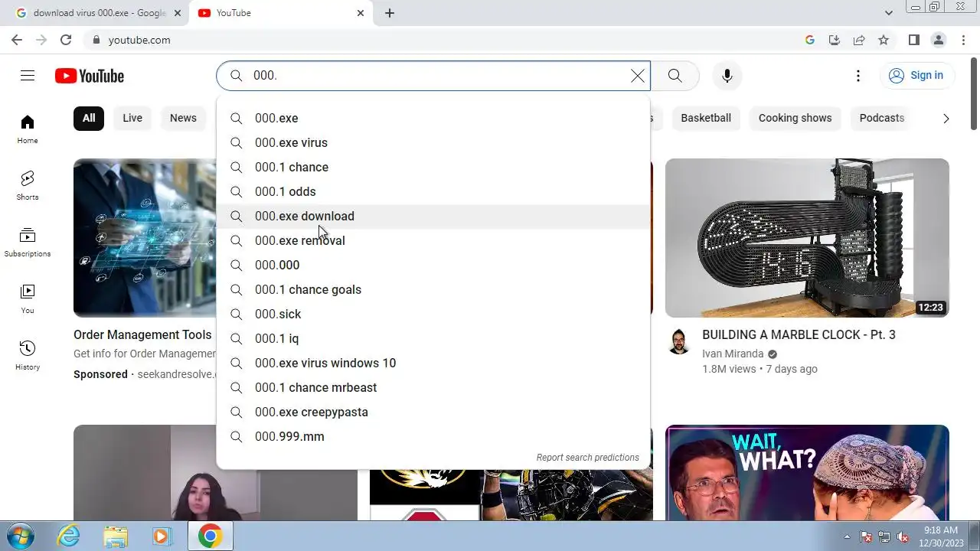The height and width of the screenshot is (551, 980).
Task: Open Order Management Tools ad title
Action: click(x=142, y=334)
